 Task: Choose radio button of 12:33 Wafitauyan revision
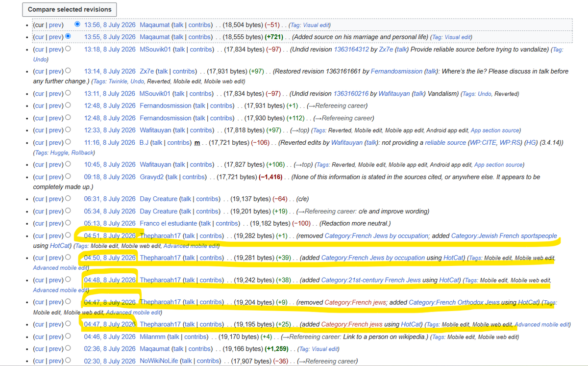tap(68, 130)
